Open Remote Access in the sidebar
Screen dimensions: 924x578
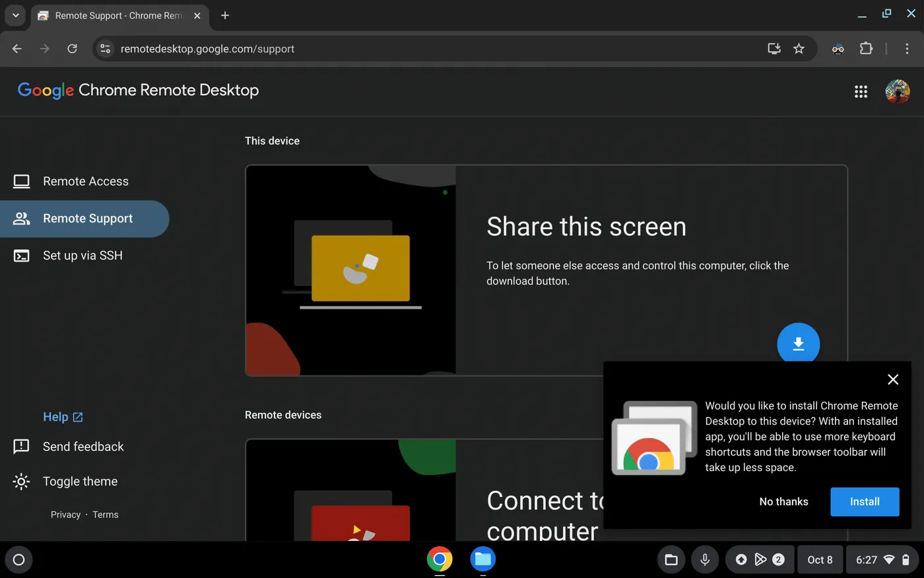point(84,181)
